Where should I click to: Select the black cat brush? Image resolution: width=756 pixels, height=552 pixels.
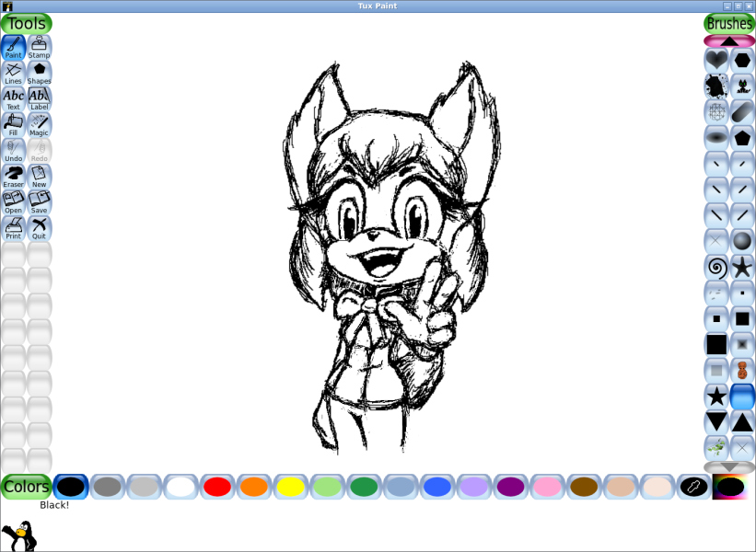[x=742, y=86]
